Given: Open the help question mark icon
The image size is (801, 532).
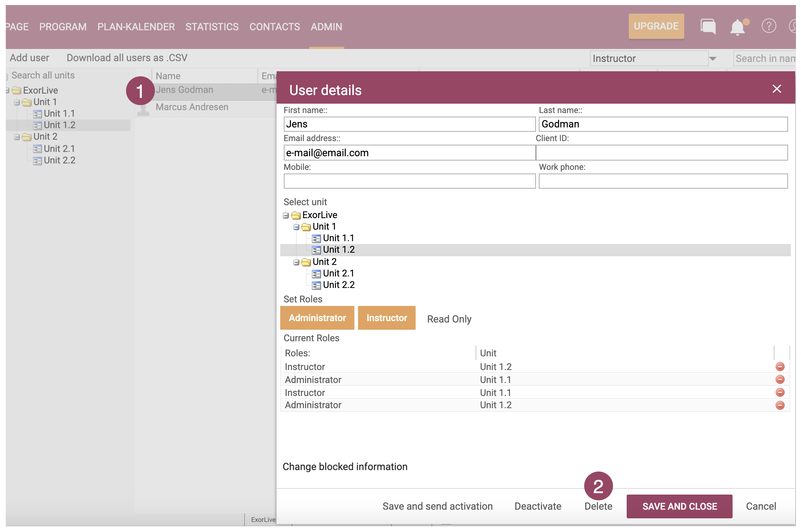Looking at the screenshot, I should pos(769,26).
